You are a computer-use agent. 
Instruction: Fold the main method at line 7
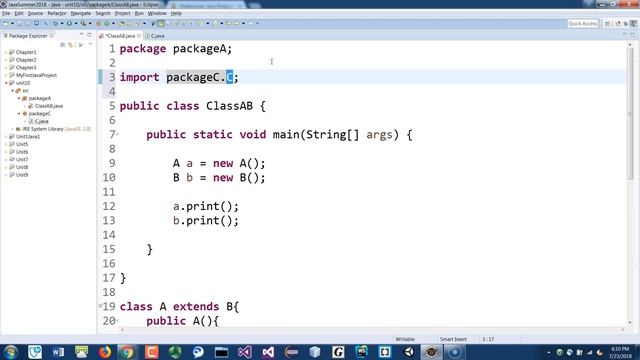(x=118, y=133)
